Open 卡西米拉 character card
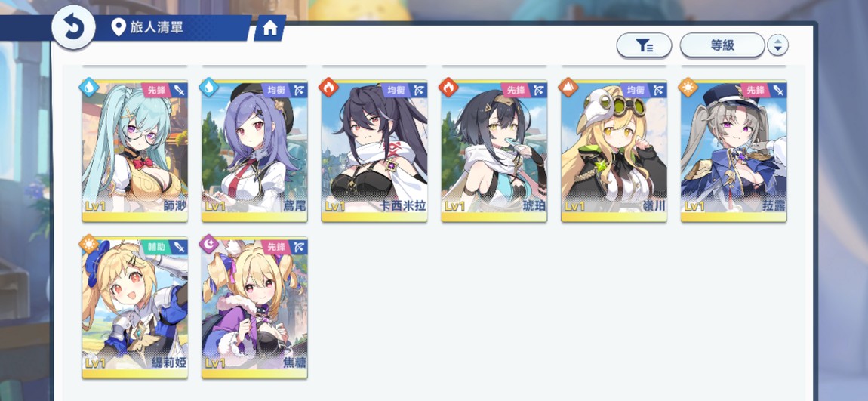868x401 pixels. (x=374, y=150)
